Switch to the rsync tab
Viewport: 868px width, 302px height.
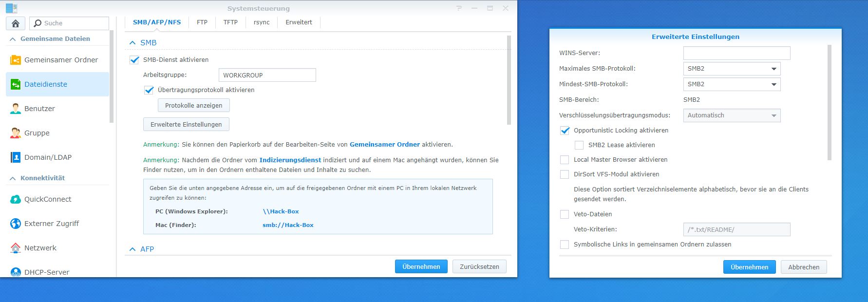[x=262, y=22]
